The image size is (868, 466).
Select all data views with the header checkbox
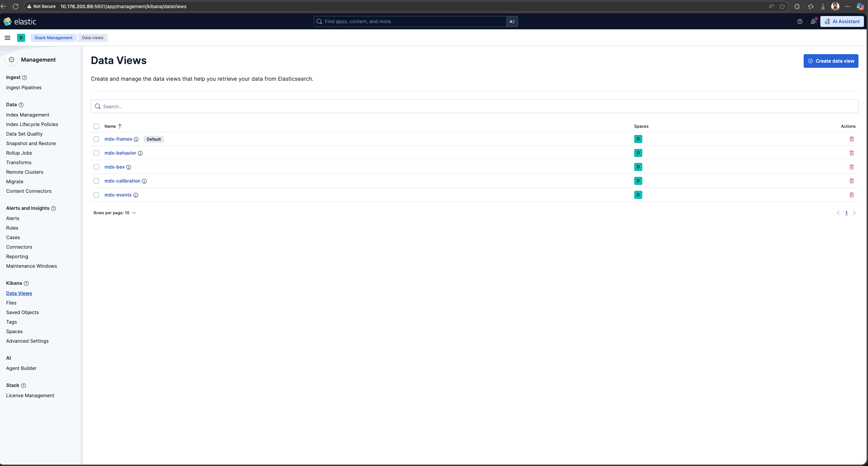pos(96,126)
